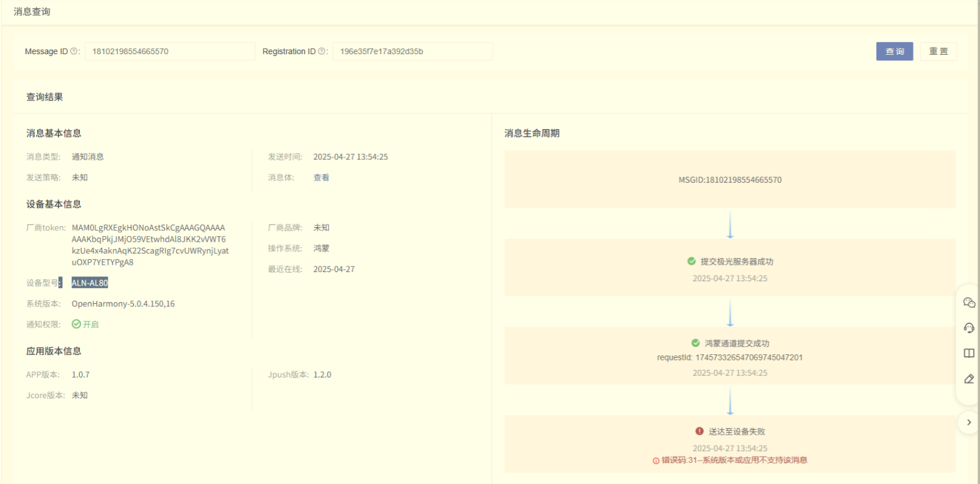The height and width of the screenshot is (484, 980).
Task: Click the 厂商token value text
Action: point(150,245)
